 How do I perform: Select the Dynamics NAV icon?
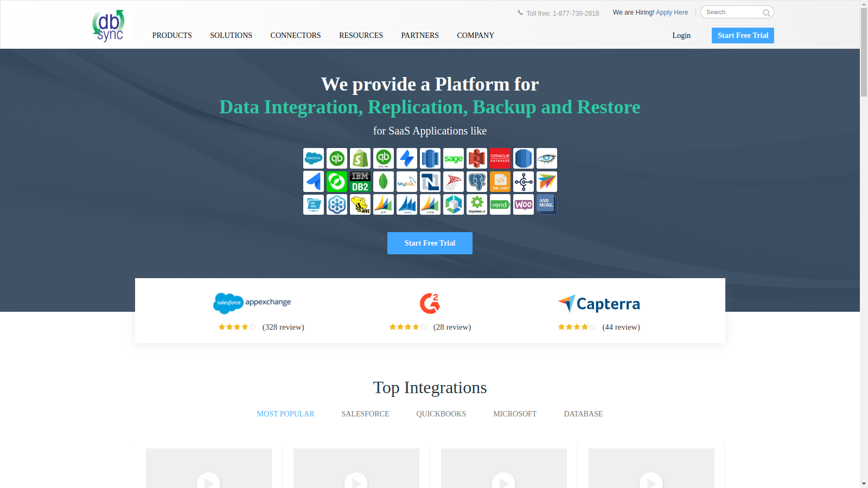[407, 204]
